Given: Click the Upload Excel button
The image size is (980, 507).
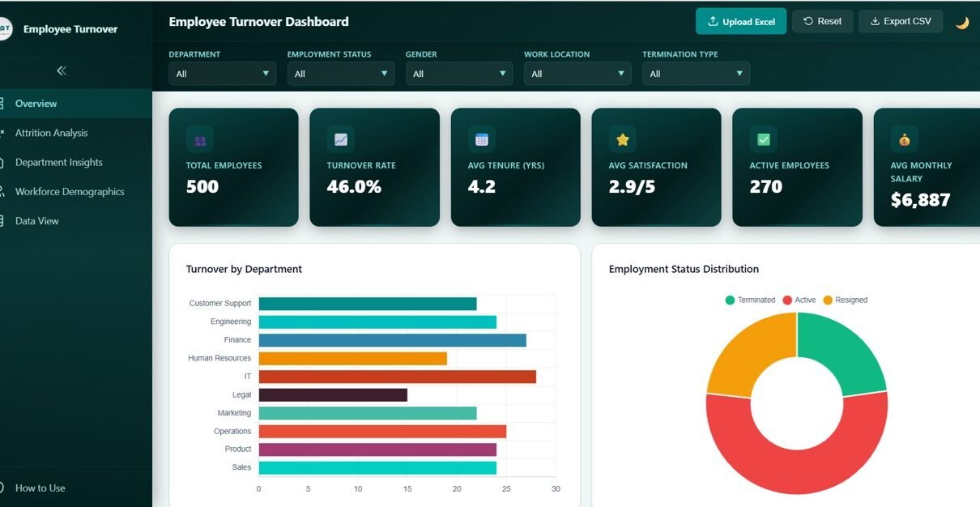Looking at the screenshot, I should coord(740,22).
